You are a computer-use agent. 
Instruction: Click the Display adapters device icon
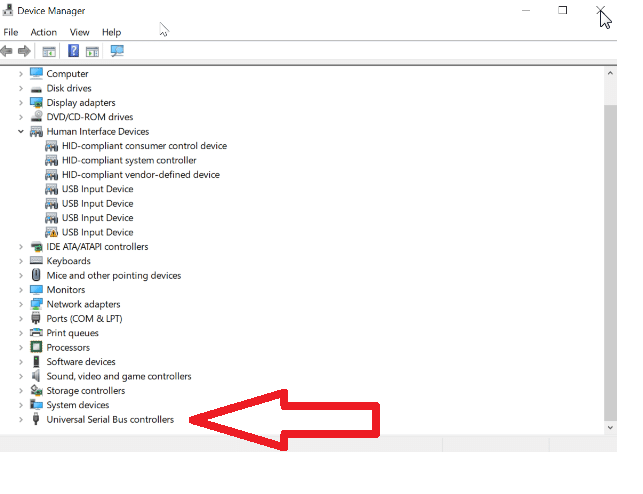[x=37, y=102]
